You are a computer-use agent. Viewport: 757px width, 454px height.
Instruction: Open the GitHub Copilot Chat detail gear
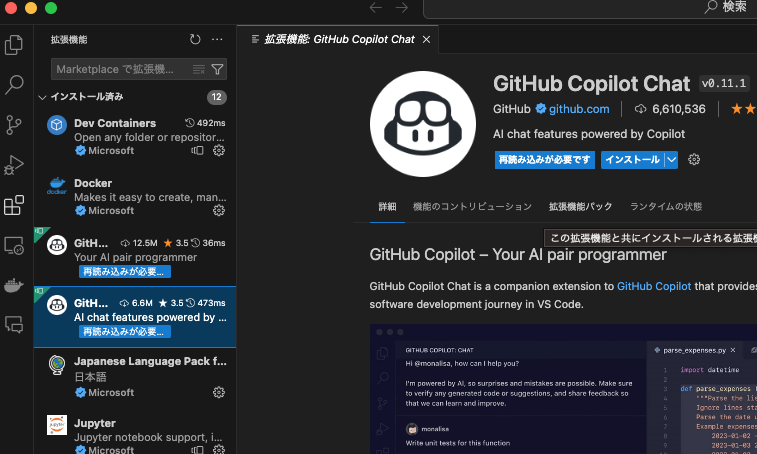tap(694, 159)
